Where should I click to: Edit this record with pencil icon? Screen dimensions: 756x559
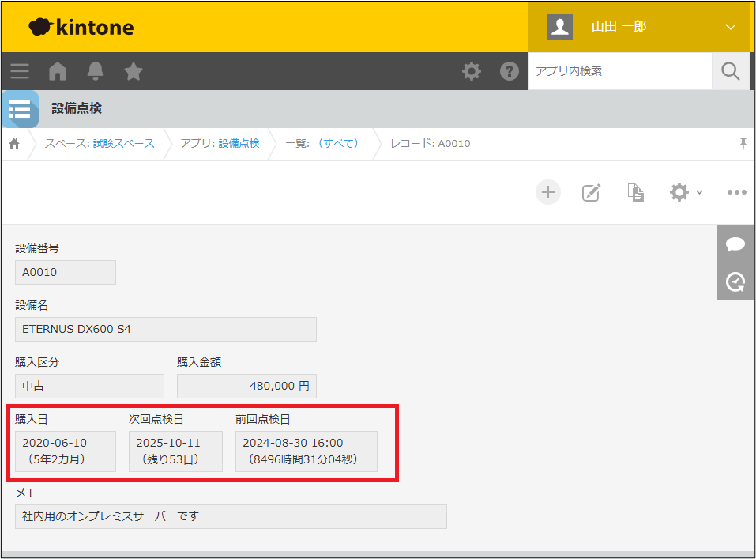click(x=591, y=192)
